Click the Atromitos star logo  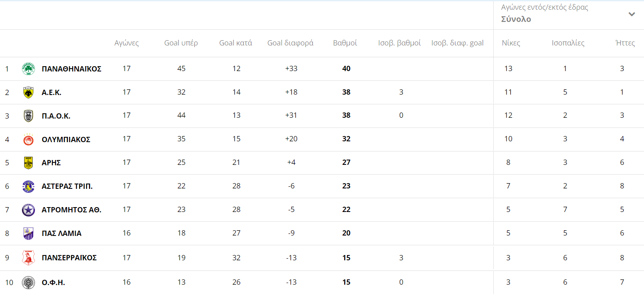click(x=28, y=210)
